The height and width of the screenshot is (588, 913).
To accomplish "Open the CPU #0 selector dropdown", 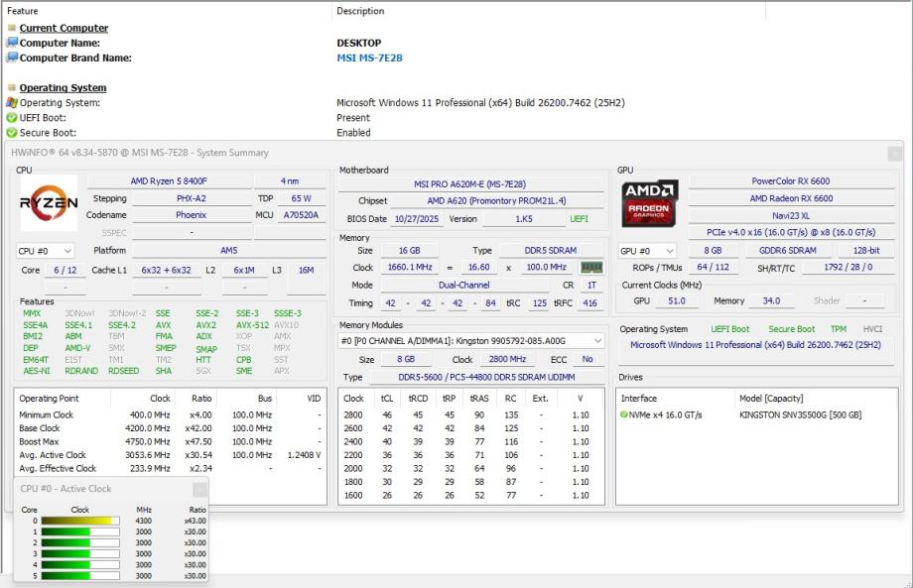I will pos(46,251).
